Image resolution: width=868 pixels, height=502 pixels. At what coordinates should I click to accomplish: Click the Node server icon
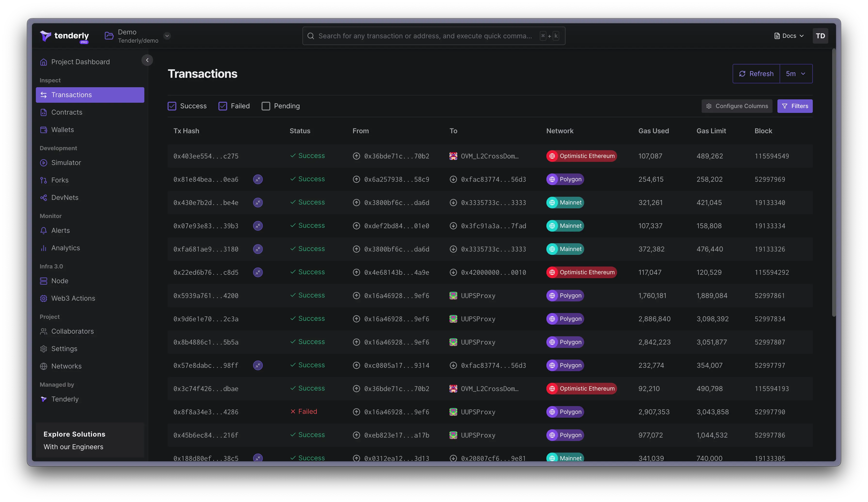point(43,281)
